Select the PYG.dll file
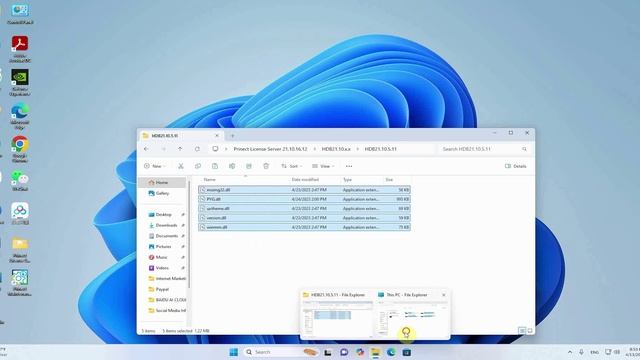 [x=304, y=199]
